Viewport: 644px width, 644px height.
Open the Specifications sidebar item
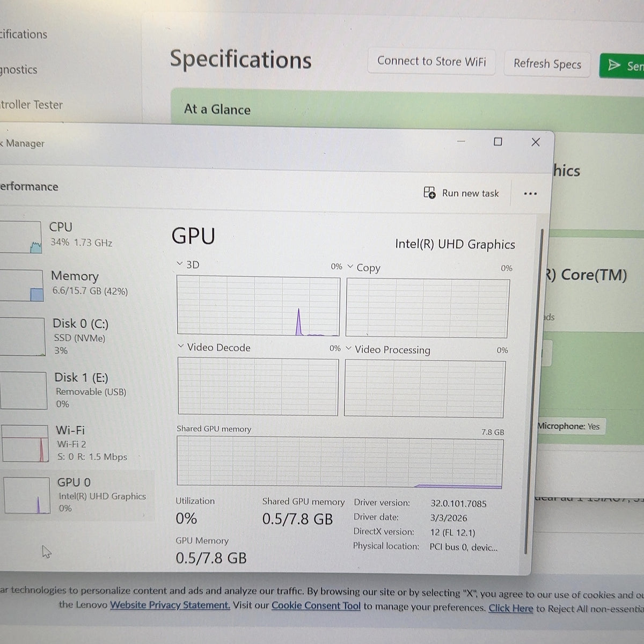(24, 34)
